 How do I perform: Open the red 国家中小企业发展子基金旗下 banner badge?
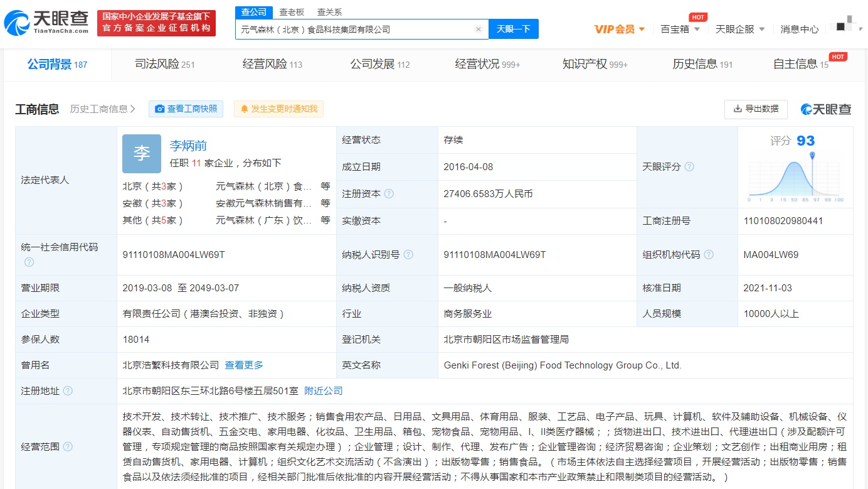point(157,23)
